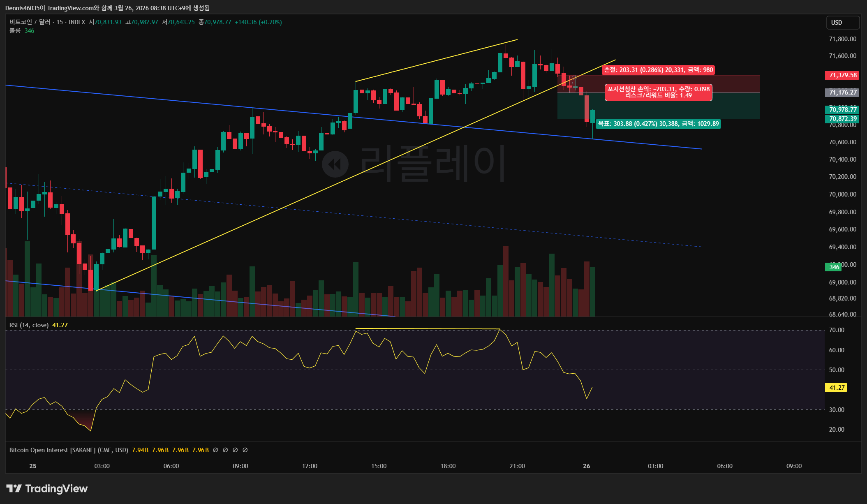Click the green 346 volume tag on axis
The height and width of the screenshot is (504, 867).
tap(834, 267)
